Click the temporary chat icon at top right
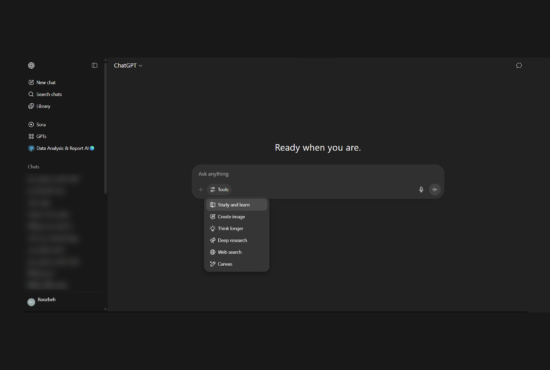The width and height of the screenshot is (550, 370). 519,66
